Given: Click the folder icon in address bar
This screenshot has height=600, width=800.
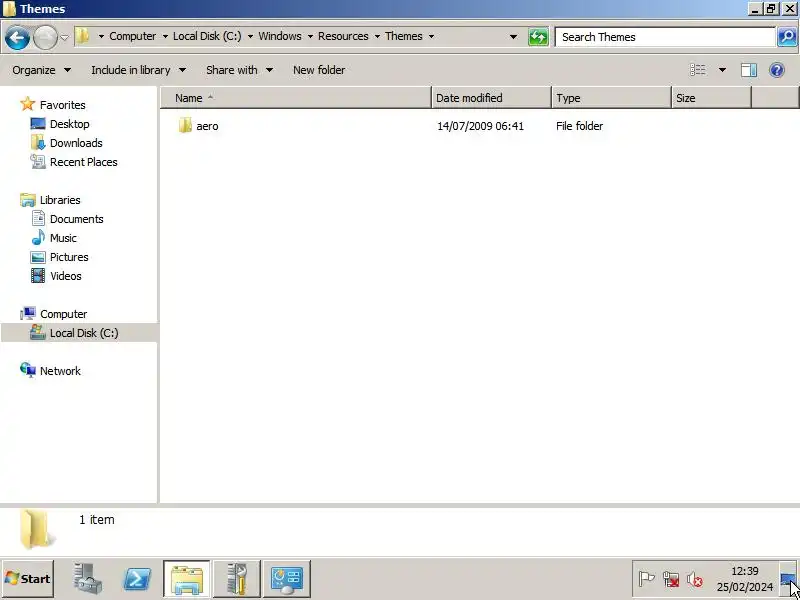Looking at the screenshot, I should (x=83, y=36).
